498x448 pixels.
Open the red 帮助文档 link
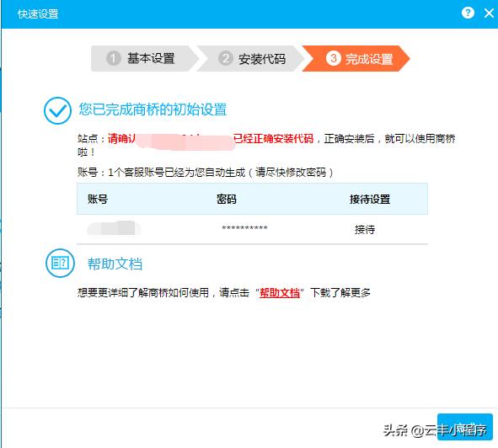280,292
